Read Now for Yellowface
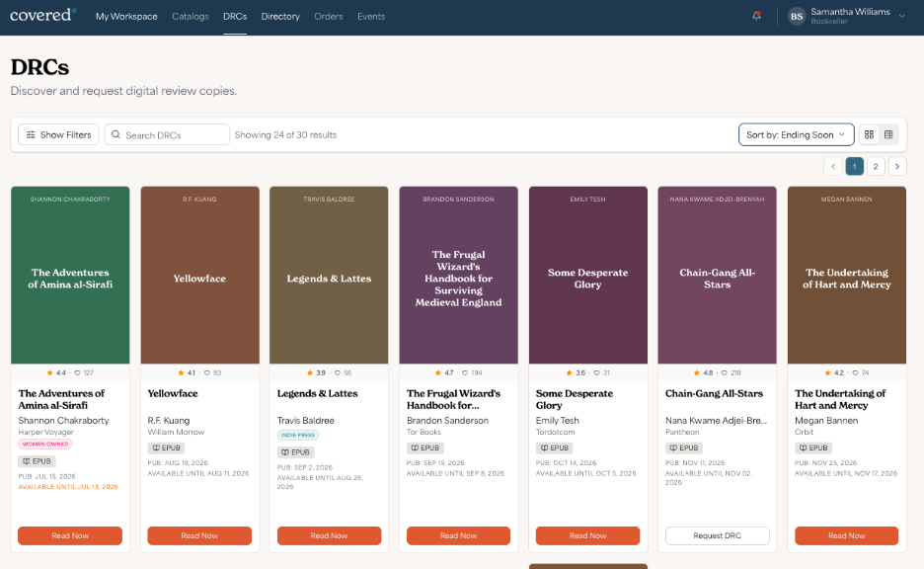The image size is (924, 569). pos(199,535)
